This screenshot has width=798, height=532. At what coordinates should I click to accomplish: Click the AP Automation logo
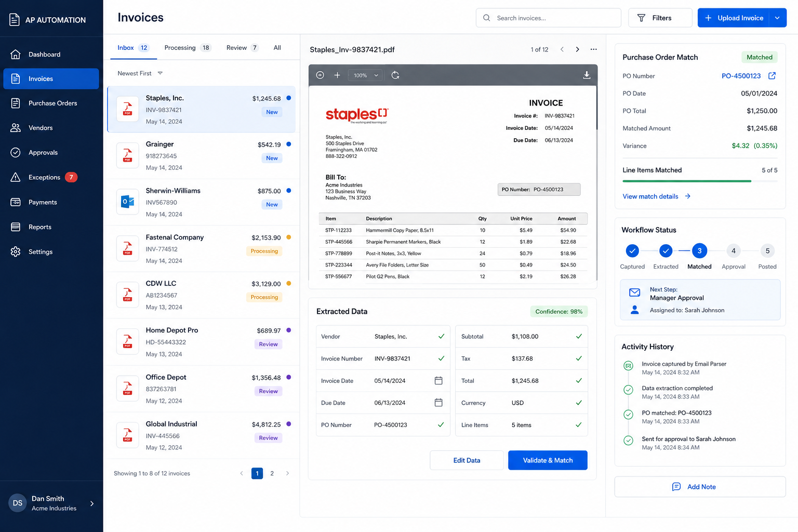tap(15, 20)
